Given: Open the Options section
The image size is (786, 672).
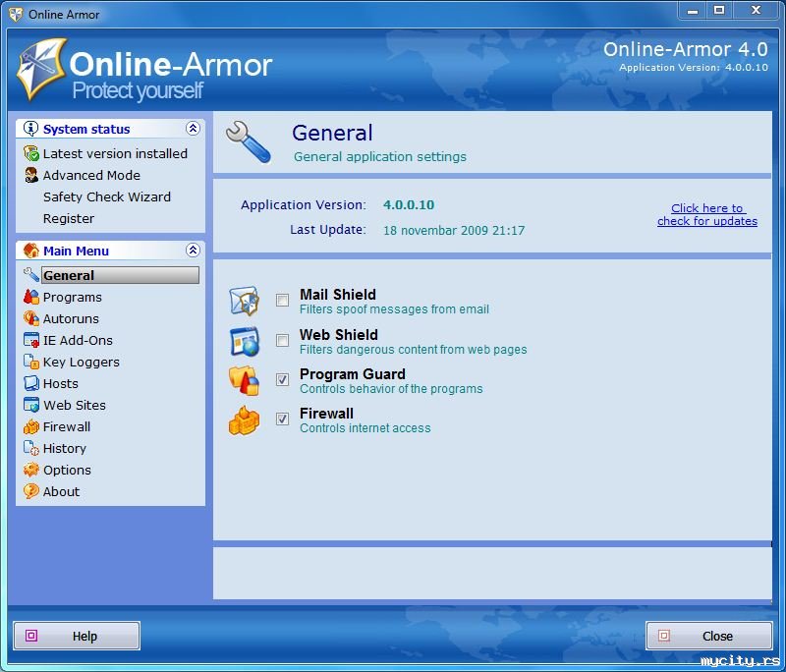Looking at the screenshot, I should pos(67,470).
